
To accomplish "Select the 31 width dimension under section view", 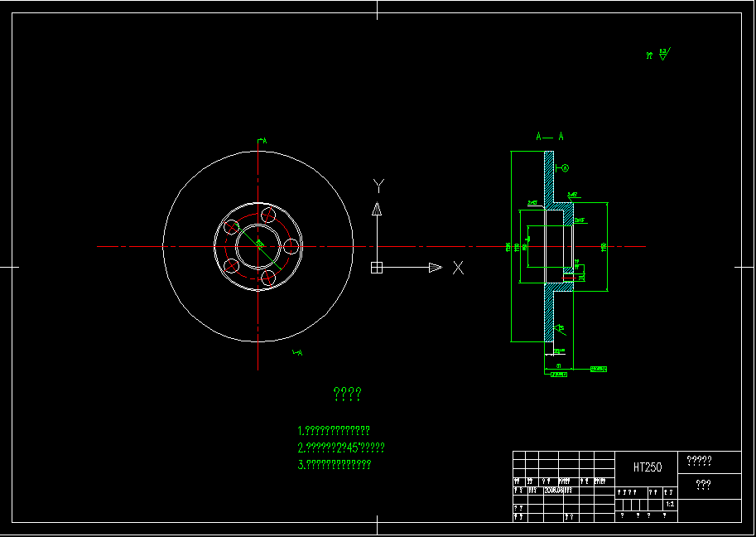I will coord(559,366).
